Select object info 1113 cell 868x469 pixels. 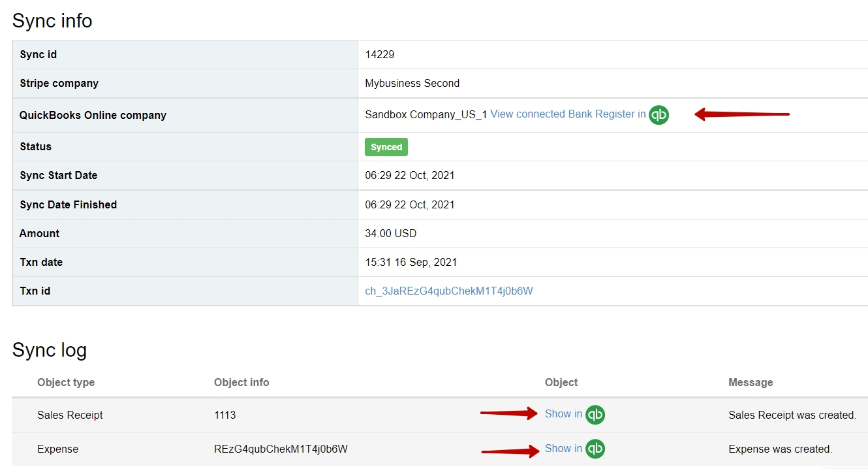tap(225, 415)
